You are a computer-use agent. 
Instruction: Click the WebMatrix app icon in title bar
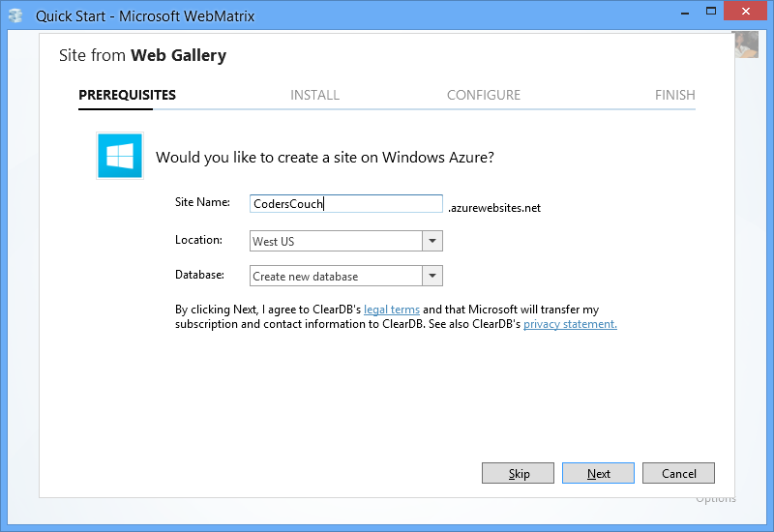[15, 15]
